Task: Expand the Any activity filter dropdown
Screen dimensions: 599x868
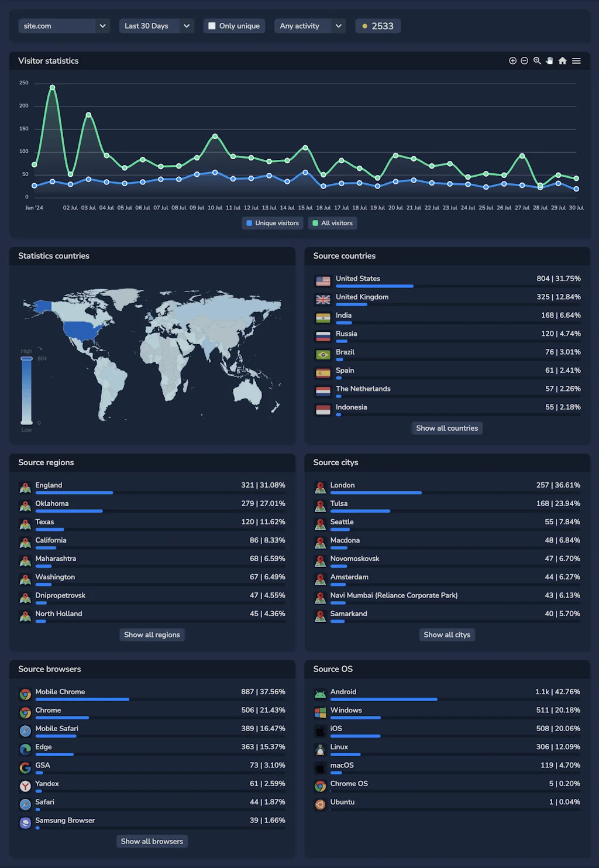Action: [x=309, y=26]
